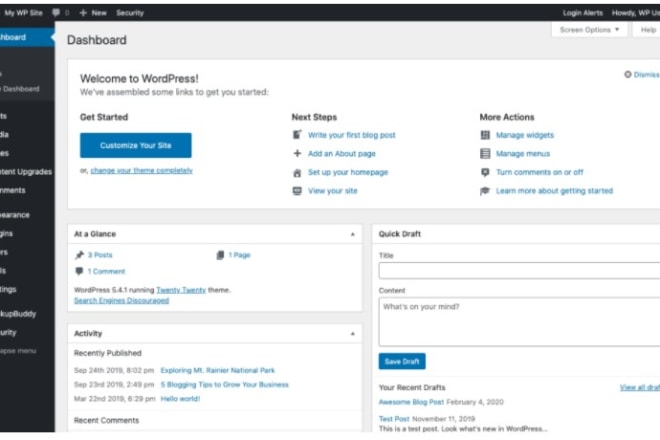The image size is (660, 440).
Task: Click the home icon beside Set up your homepage
Action: coord(297,172)
